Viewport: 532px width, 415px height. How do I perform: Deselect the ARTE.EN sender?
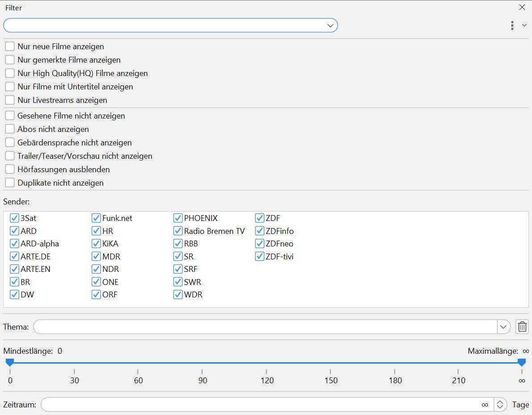pos(14,269)
